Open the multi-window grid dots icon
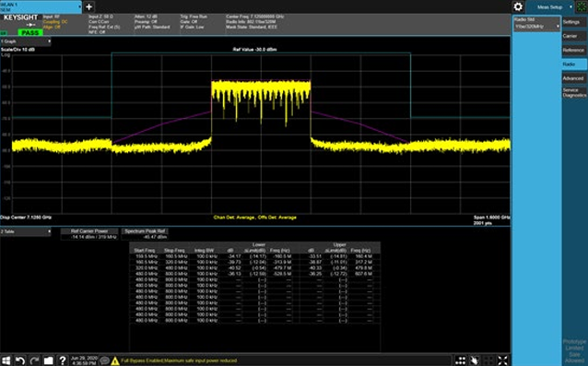The width and height of the screenshot is (588, 366). pyautogui.click(x=461, y=360)
